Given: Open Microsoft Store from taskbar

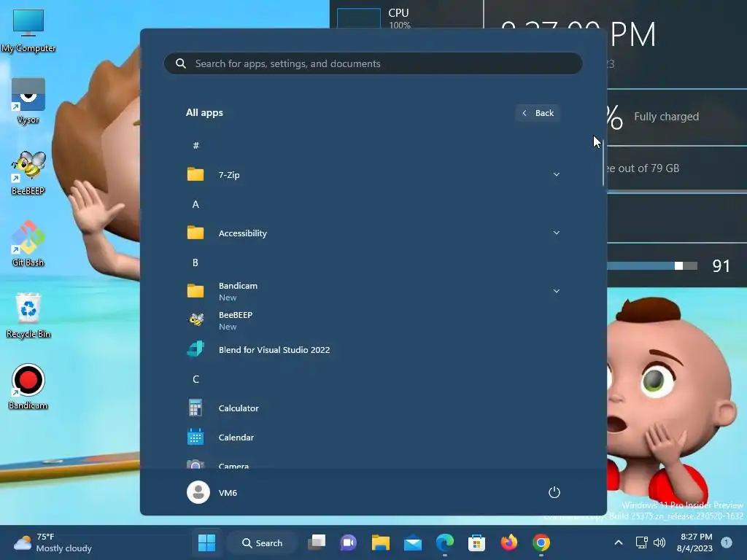Looking at the screenshot, I should [476, 542].
